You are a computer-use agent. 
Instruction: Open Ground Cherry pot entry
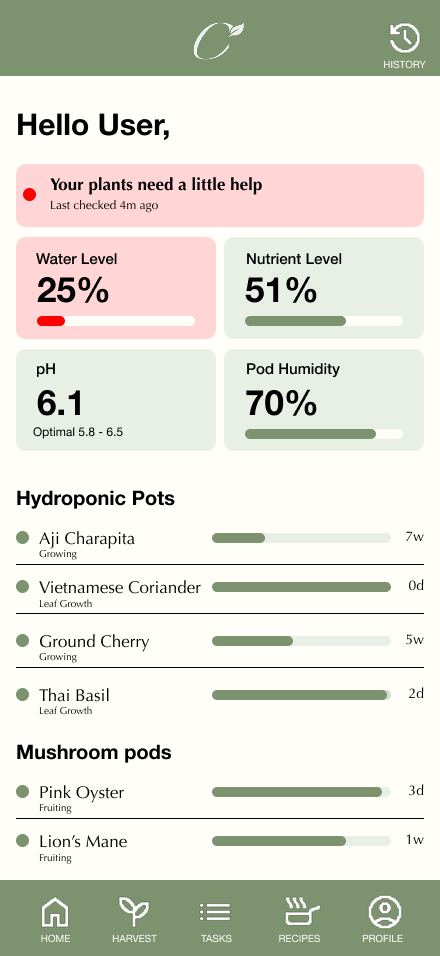(x=219, y=646)
